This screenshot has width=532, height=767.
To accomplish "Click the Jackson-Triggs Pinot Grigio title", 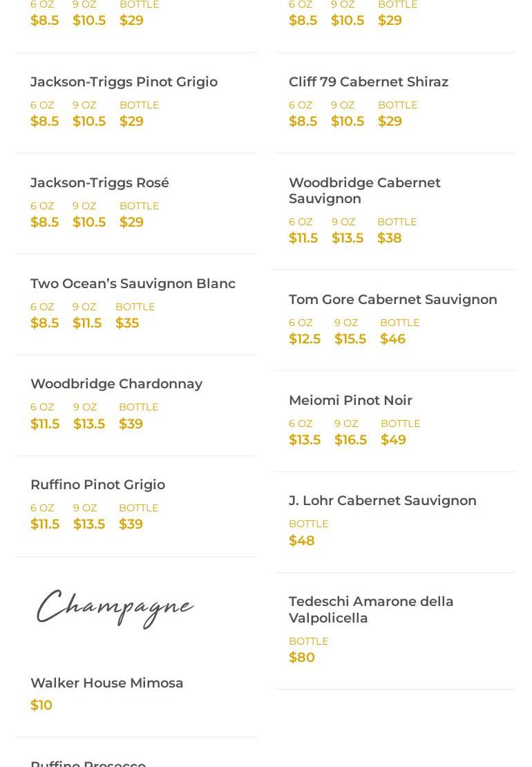I will coord(124,82).
